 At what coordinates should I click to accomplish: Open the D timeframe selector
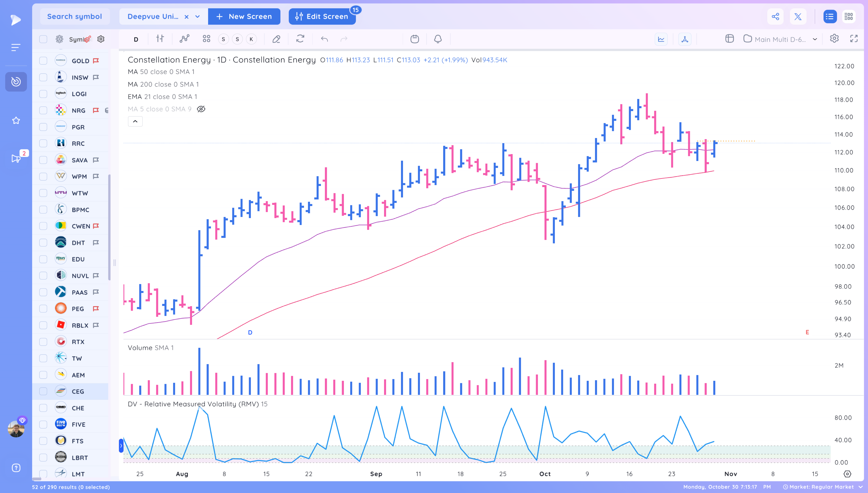[x=136, y=39]
